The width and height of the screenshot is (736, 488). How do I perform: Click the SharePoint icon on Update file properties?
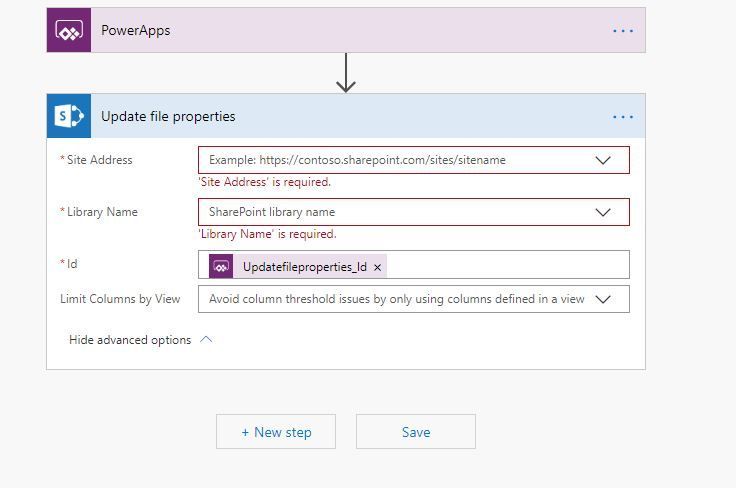point(69,116)
